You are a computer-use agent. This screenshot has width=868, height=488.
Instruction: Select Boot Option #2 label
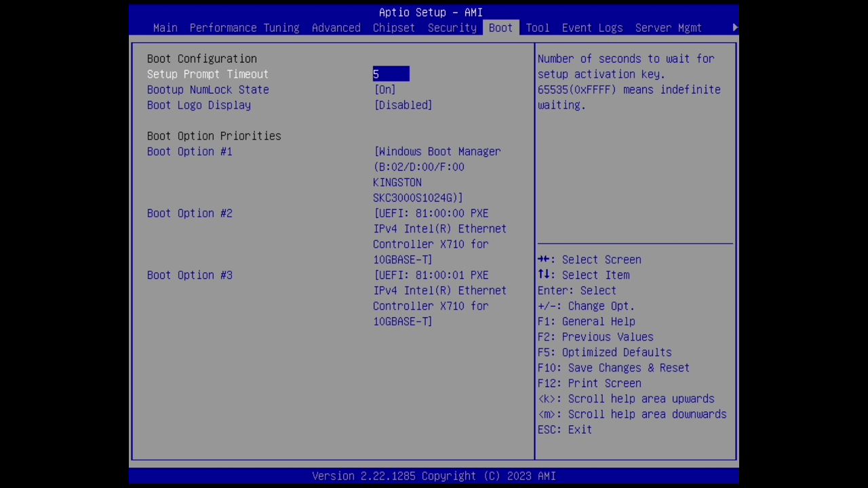pyautogui.click(x=189, y=213)
